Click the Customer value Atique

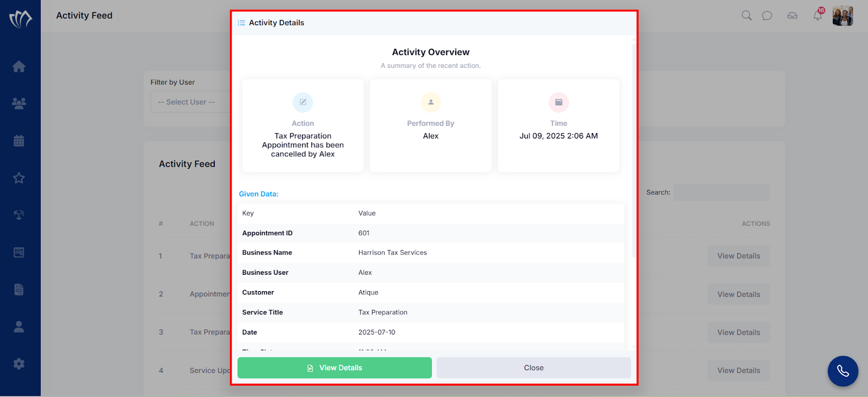[368, 292]
